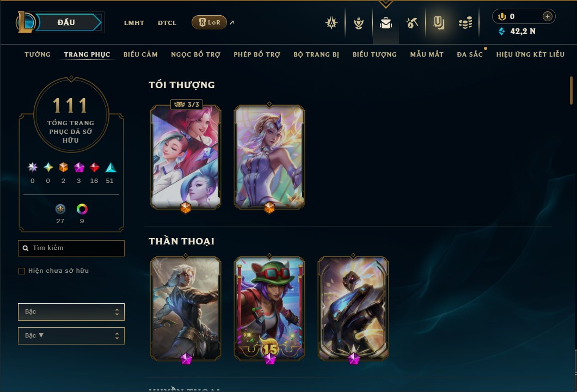Switch to the 'BIỂU CẢM' tab
This screenshot has width=577, height=392.
pos(140,54)
